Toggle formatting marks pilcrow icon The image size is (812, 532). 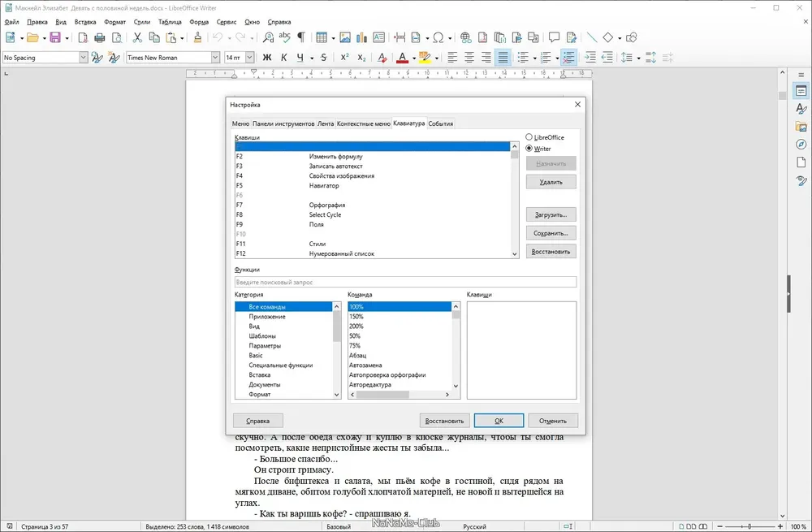click(301, 37)
